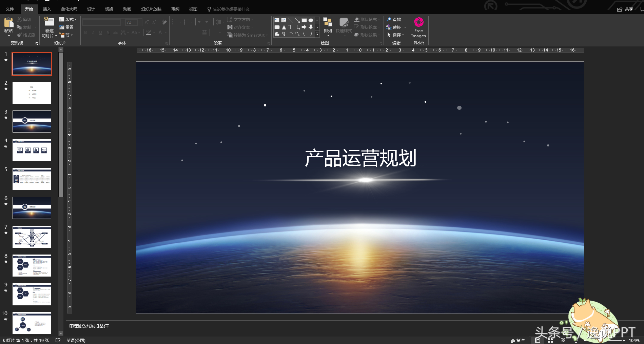Click the Copy icon
Viewport: 644px width, 344px height.
[19, 27]
